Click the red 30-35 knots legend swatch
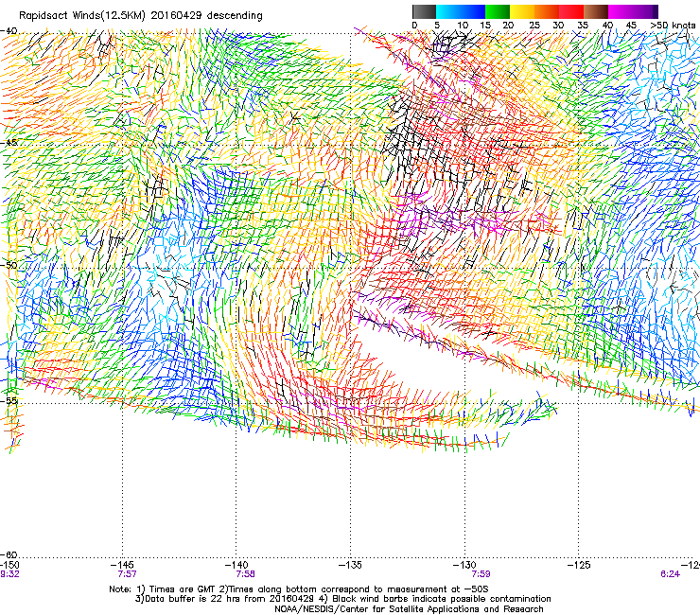Screen dimensions: 700x615 click(x=571, y=11)
